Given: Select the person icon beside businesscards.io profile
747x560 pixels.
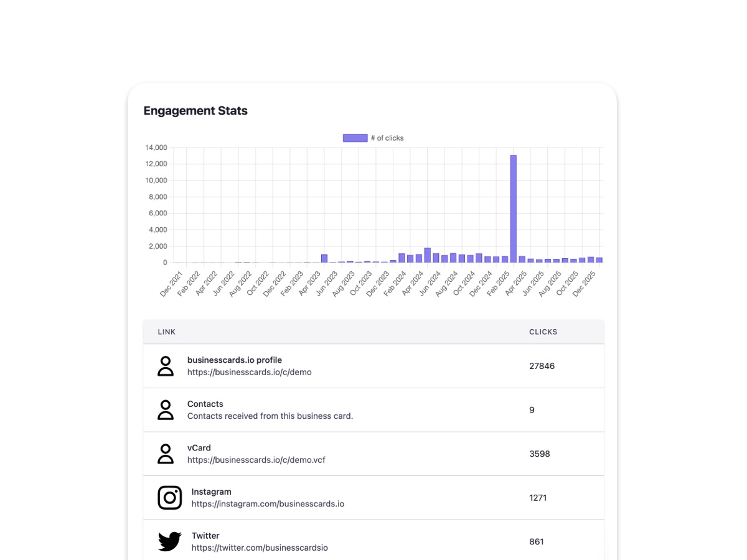Looking at the screenshot, I should [166, 366].
